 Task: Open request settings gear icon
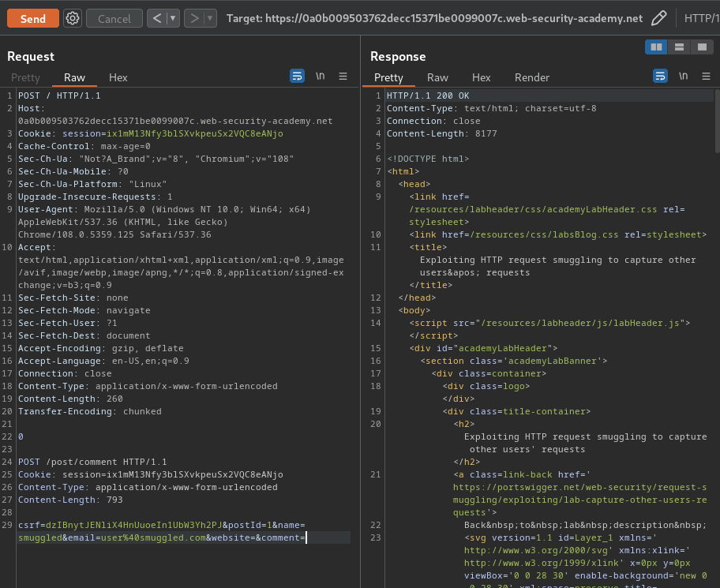[73, 18]
